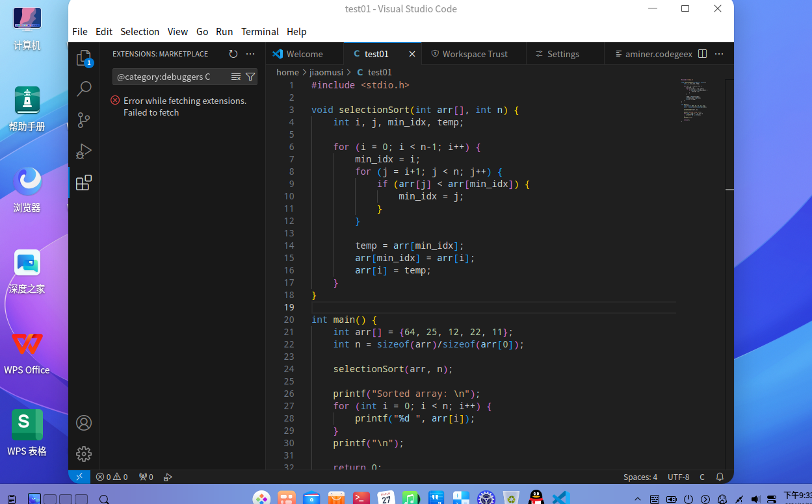Open the Selection menu
The height and width of the screenshot is (504, 812).
[140, 31]
